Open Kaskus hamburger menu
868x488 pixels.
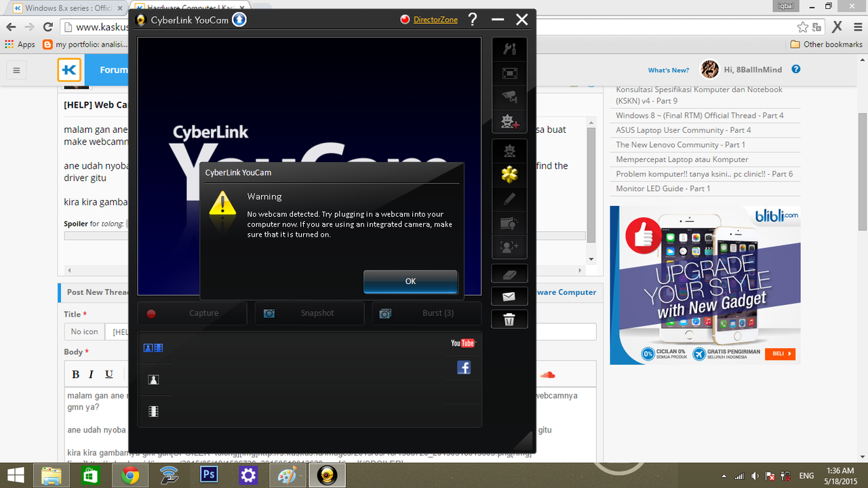pos(16,70)
